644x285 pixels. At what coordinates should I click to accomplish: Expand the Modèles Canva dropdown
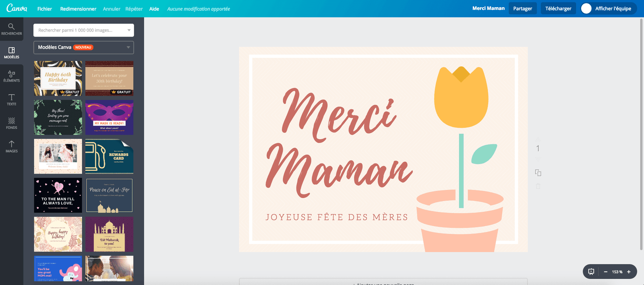(128, 47)
